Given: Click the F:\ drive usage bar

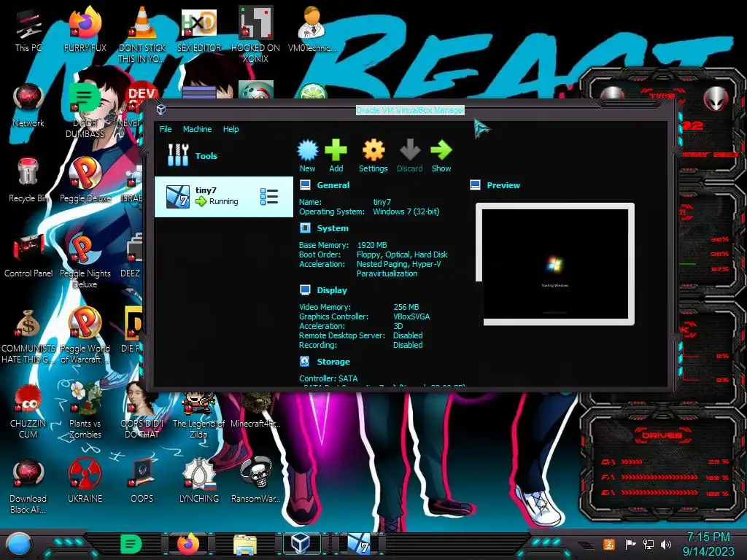Looking at the screenshot, I should (x=665, y=477).
